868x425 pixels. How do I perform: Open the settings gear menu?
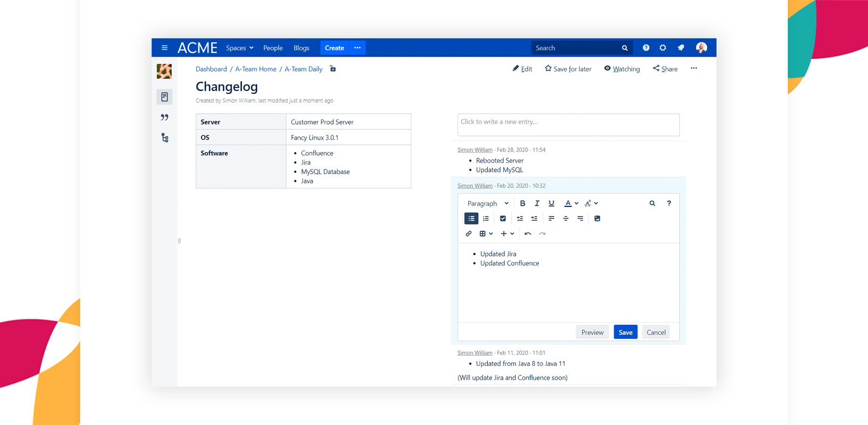(663, 48)
